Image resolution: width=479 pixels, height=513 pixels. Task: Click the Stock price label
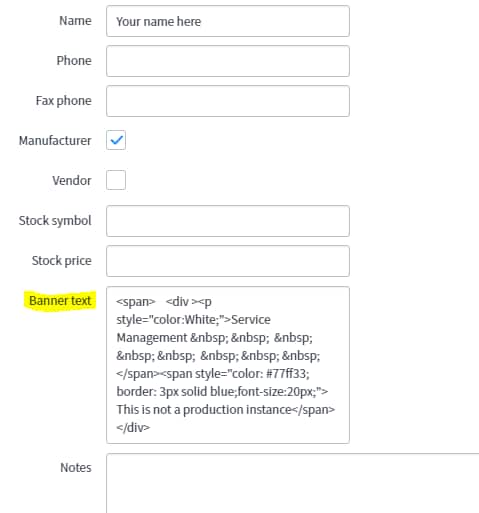[62, 261]
